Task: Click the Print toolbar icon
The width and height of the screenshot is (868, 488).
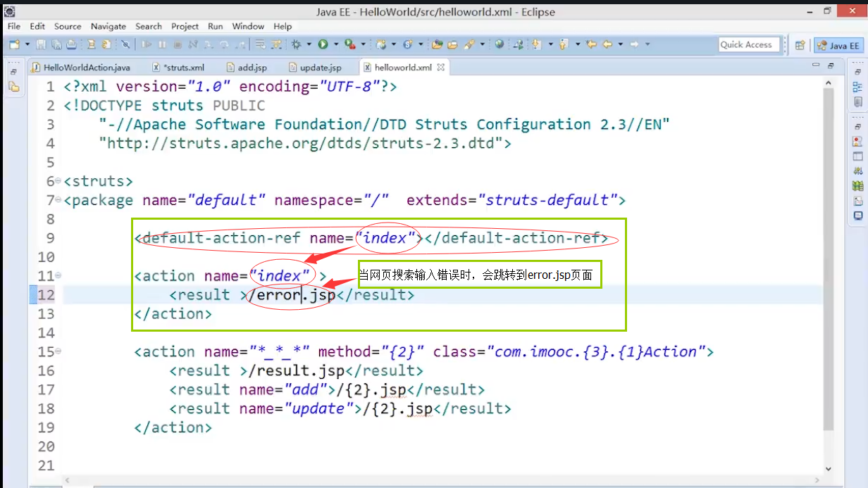Action: coord(71,44)
